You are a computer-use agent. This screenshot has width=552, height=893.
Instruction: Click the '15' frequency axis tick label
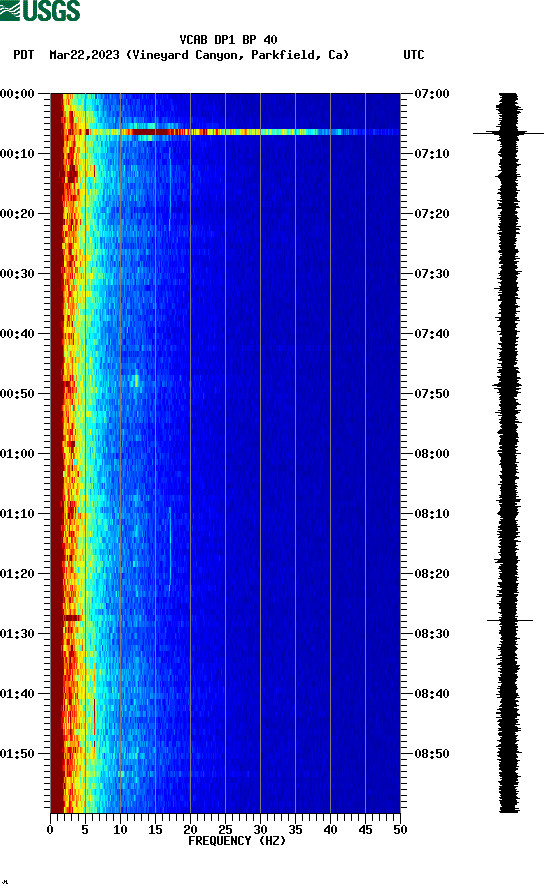[155, 830]
